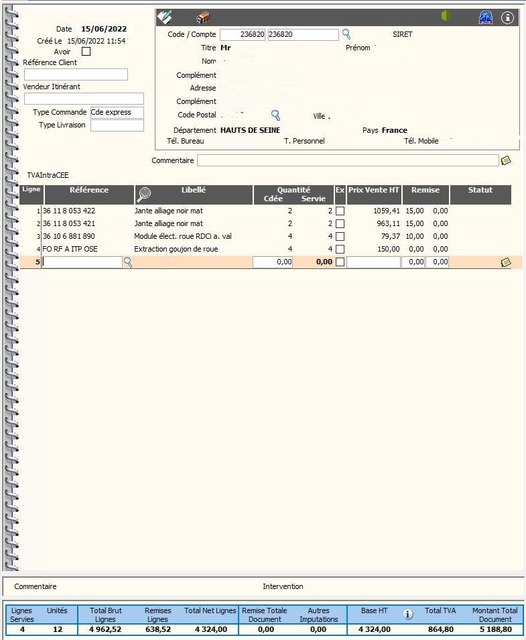526x640 pixels.
Task: Click the pen and card icon in customer header
Action: (164, 17)
